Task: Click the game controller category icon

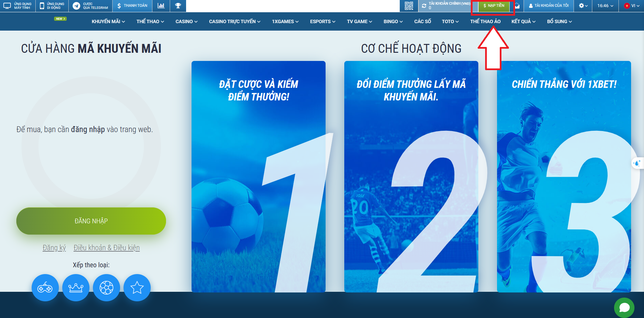Action: pyautogui.click(x=45, y=288)
